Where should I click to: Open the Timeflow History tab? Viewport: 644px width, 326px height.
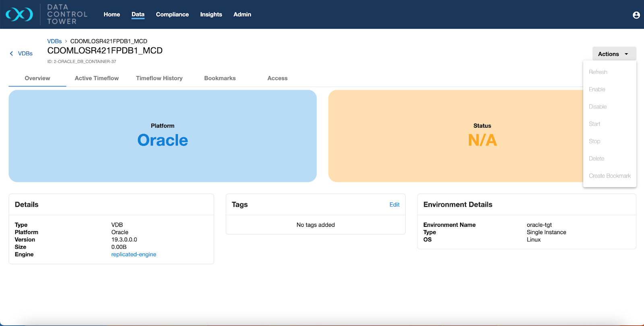tap(159, 78)
